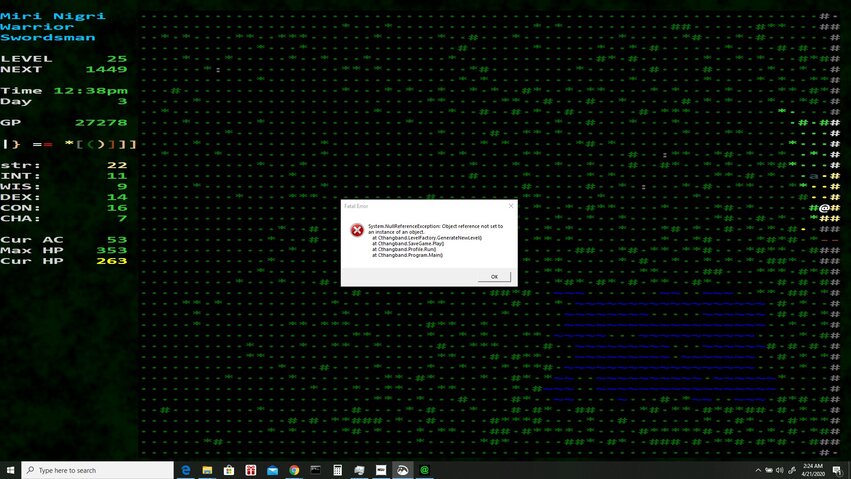Open the Mail app on taskbar
Screen dimensions: 851x479
[x=272, y=469]
